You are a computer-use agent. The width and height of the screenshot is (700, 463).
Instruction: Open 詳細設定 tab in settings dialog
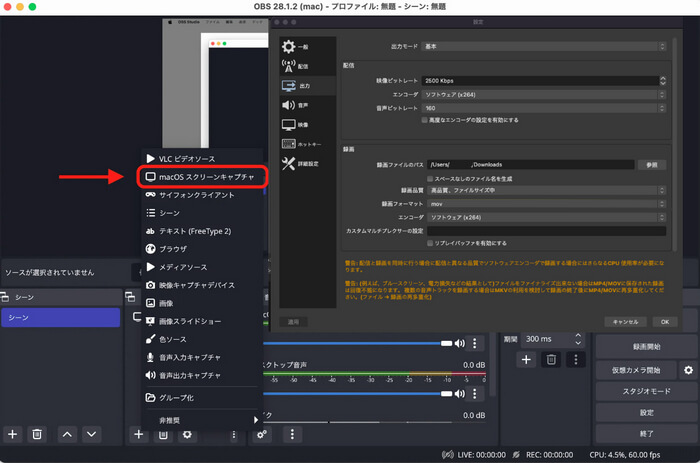[x=308, y=164]
